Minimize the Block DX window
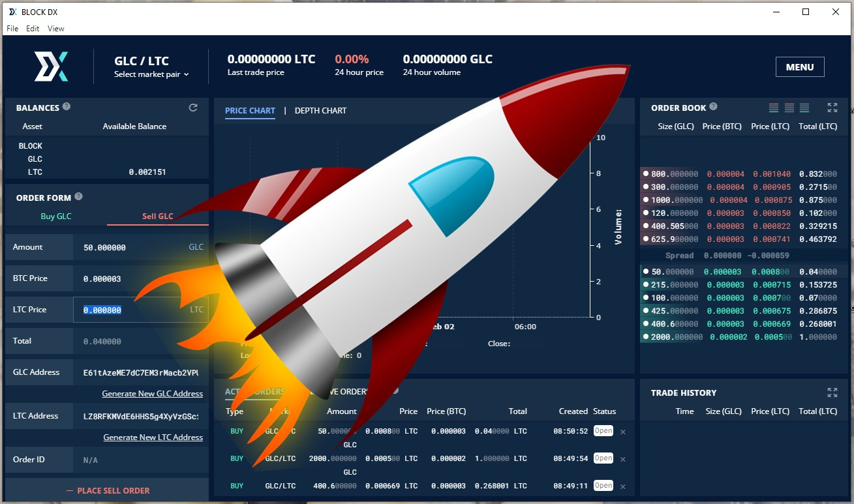 (x=776, y=12)
